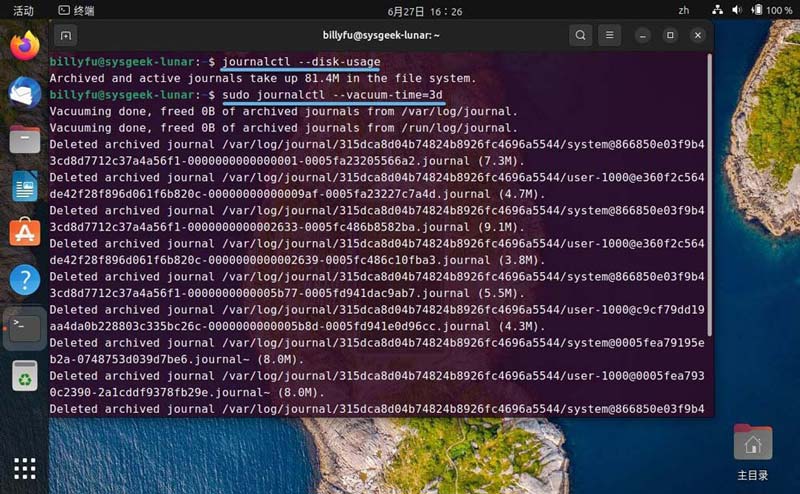This screenshot has height=494, width=800.
Task: Click the journal entry sized (9.1M)
Action: (377, 219)
